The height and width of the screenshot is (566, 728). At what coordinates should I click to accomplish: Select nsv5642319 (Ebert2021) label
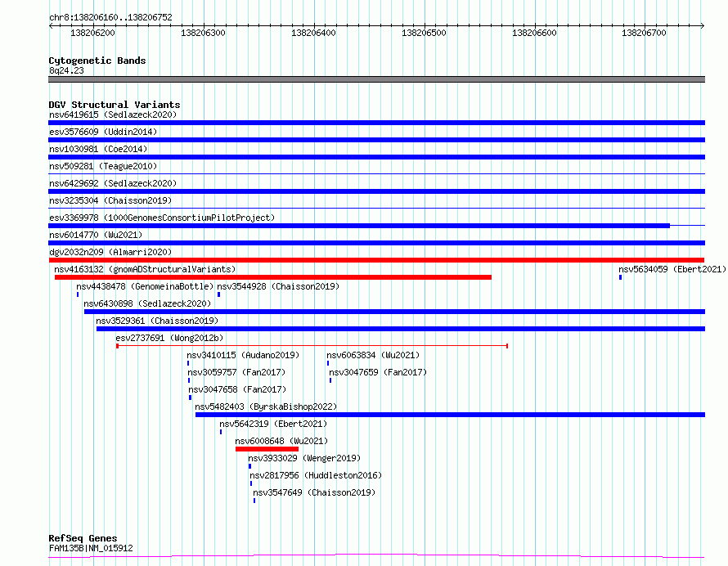point(273,424)
